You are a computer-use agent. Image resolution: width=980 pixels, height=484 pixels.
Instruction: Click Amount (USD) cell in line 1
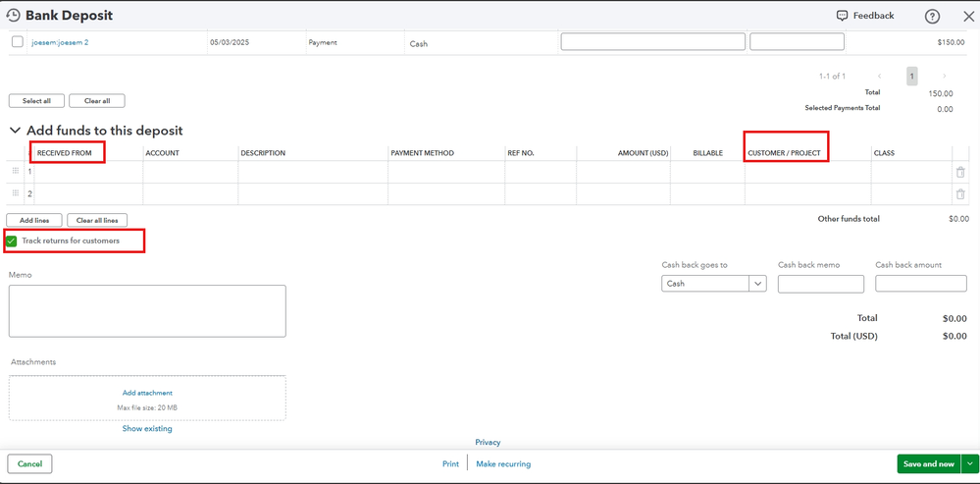click(623, 172)
